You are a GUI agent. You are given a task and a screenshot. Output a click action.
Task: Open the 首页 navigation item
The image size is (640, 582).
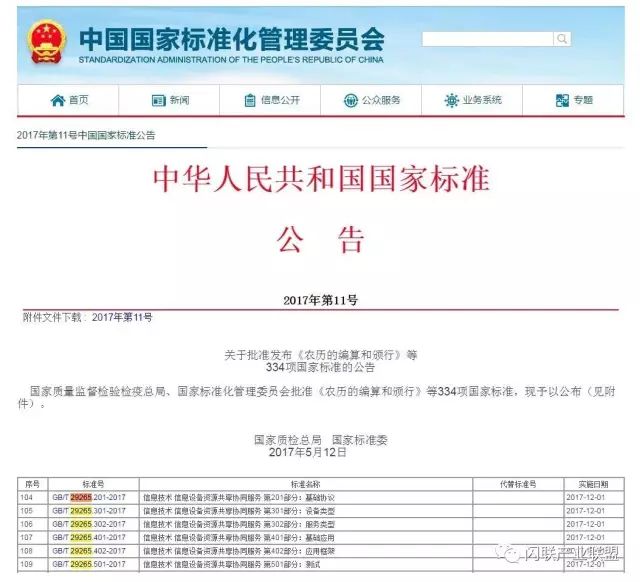[x=68, y=100]
